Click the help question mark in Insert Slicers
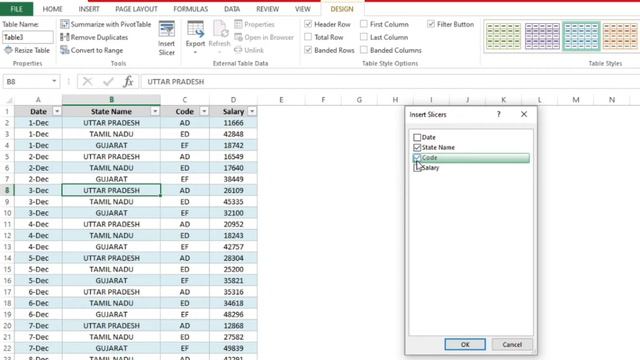 pyautogui.click(x=498, y=115)
